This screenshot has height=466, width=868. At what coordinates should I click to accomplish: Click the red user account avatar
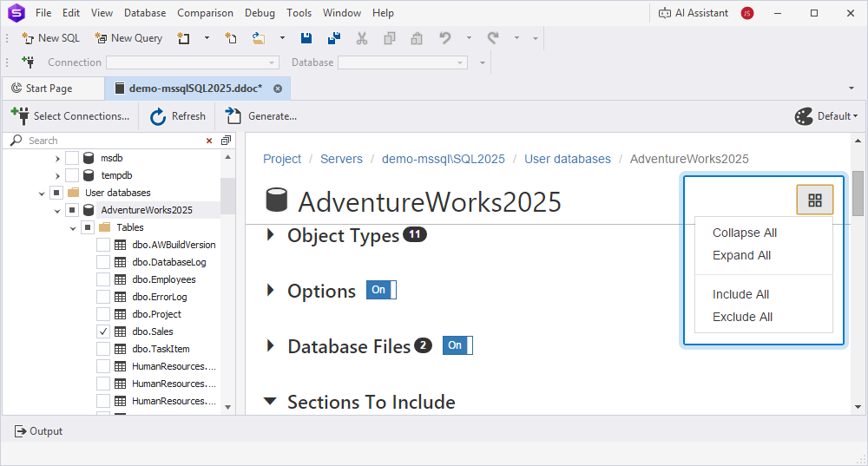pos(747,13)
